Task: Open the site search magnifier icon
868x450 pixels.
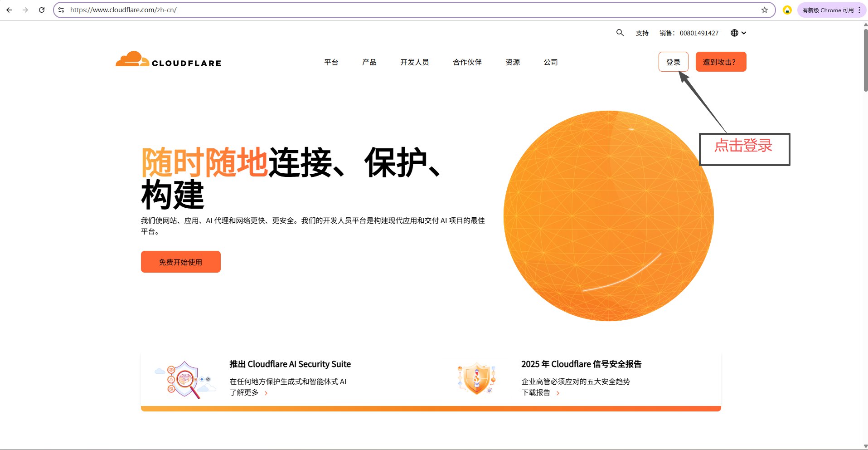Action: pos(620,33)
